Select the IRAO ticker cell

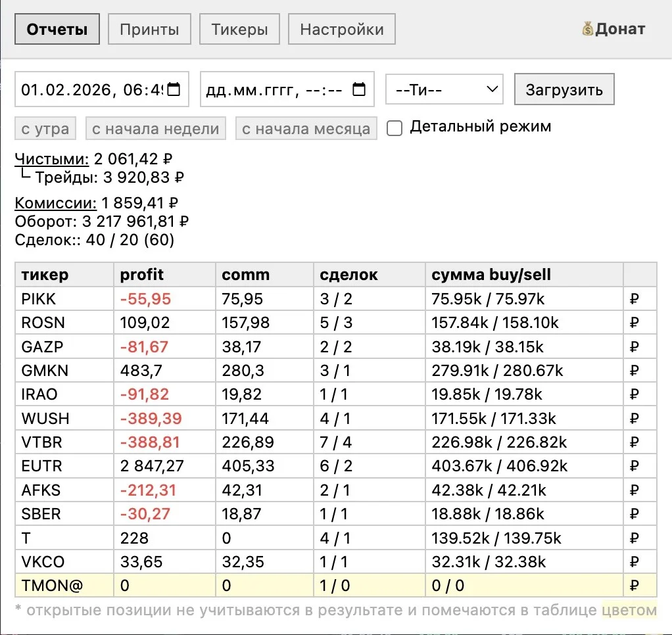[x=64, y=394]
